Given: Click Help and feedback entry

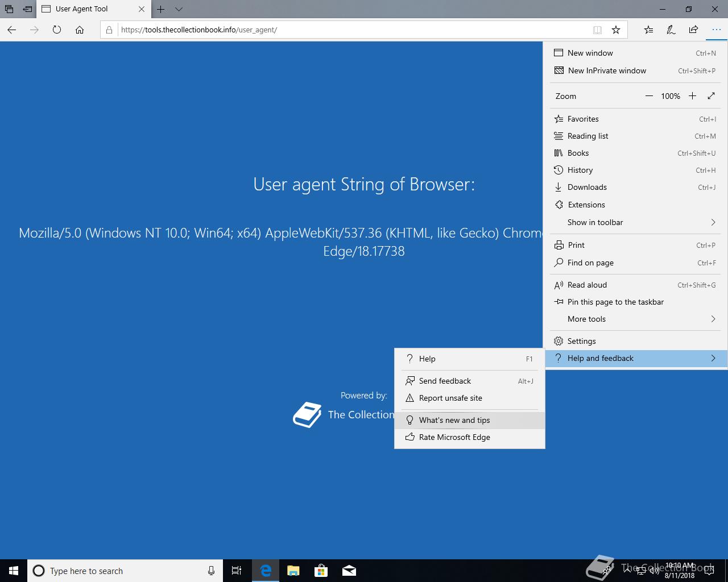Looking at the screenshot, I should click(635, 358).
